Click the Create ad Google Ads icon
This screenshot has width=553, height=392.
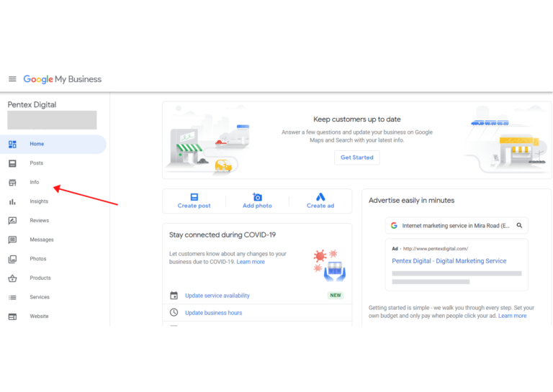pyautogui.click(x=320, y=197)
